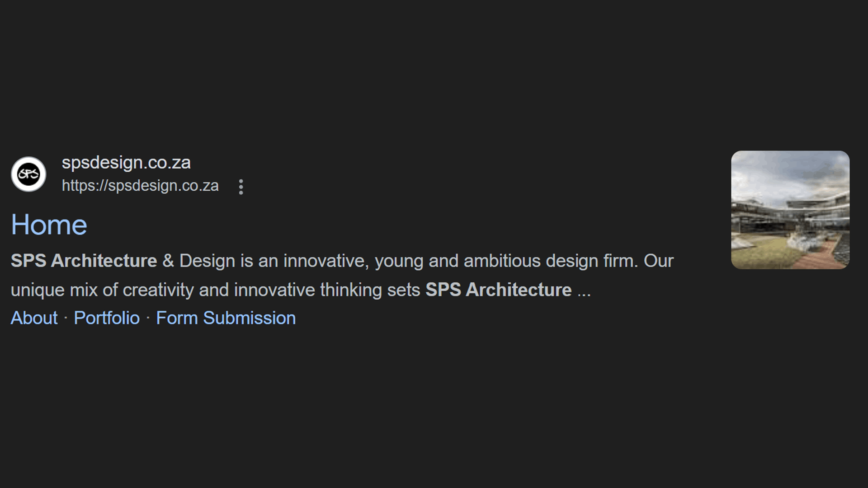This screenshot has height=488, width=868.
Task: Visit the Form Submission sitelink
Action: pyautogui.click(x=226, y=318)
